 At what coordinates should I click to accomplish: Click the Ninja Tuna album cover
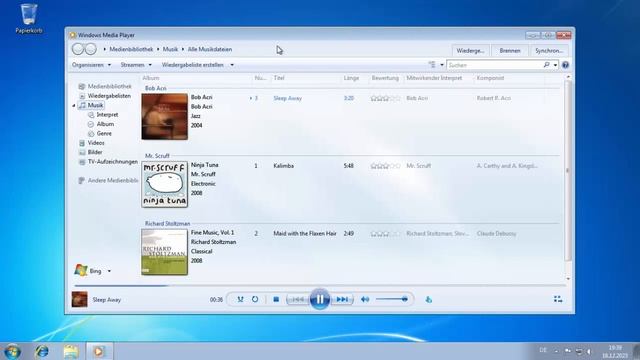pyautogui.click(x=164, y=184)
